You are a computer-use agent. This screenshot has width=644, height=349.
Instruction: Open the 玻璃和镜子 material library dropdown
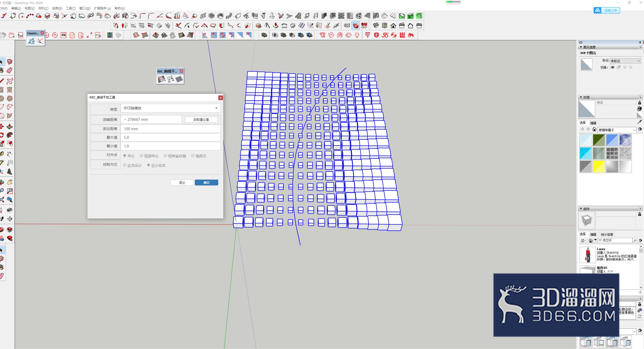(617, 130)
